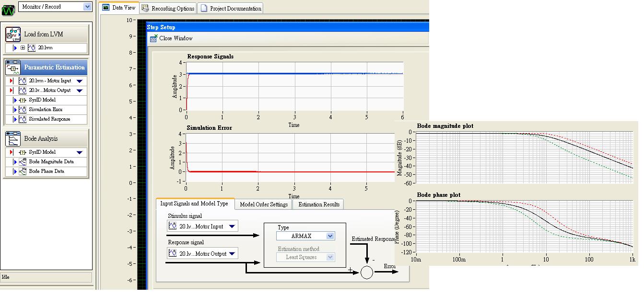The height and width of the screenshot is (295, 644).
Task: Click the Load from LVM step icon
Action: coord(13,34)
